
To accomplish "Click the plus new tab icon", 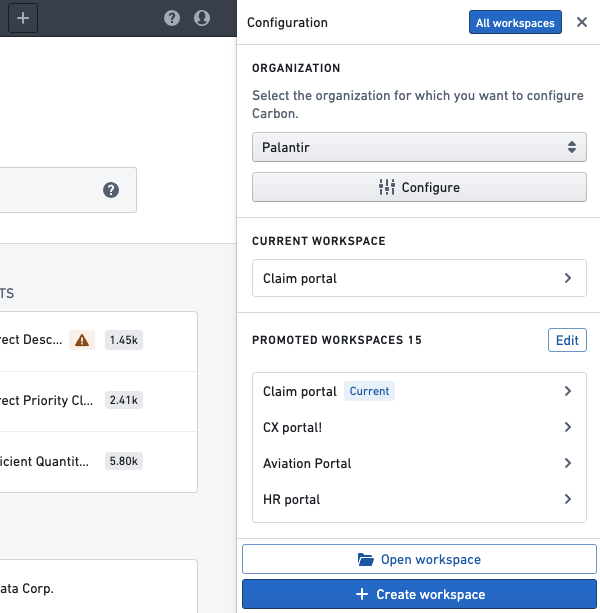I will click(23, 18).
